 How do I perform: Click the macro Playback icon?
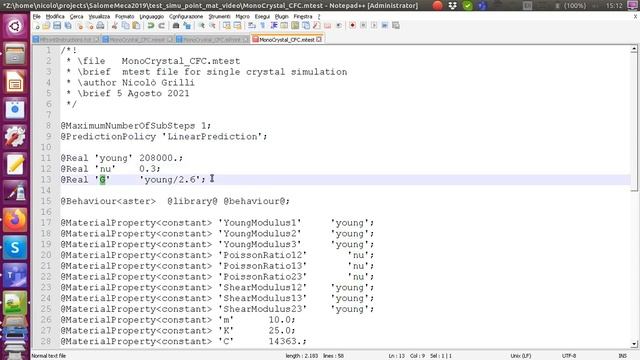point(374,26)
